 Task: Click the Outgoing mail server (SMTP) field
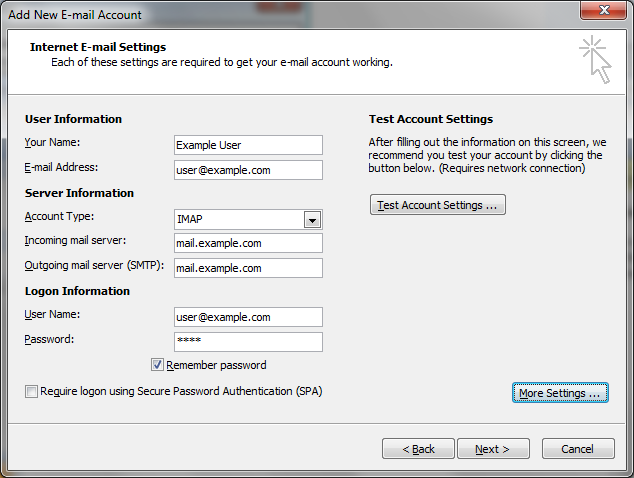[247, 268]
